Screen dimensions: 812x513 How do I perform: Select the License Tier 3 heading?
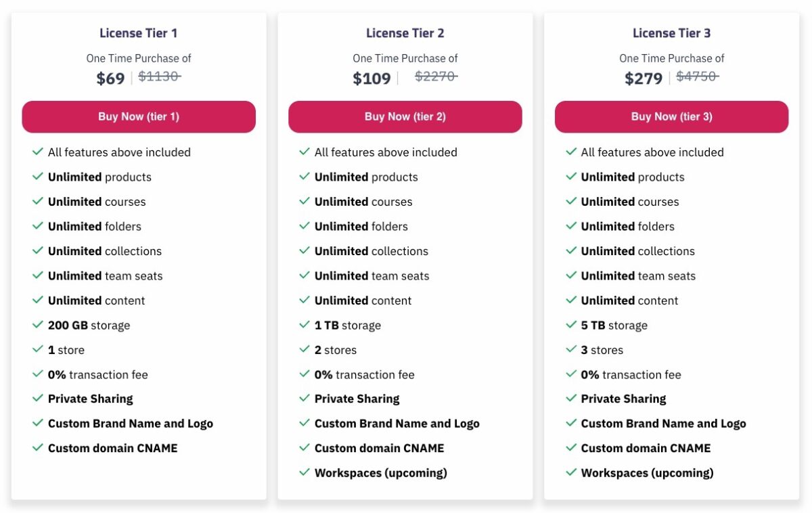672,33
